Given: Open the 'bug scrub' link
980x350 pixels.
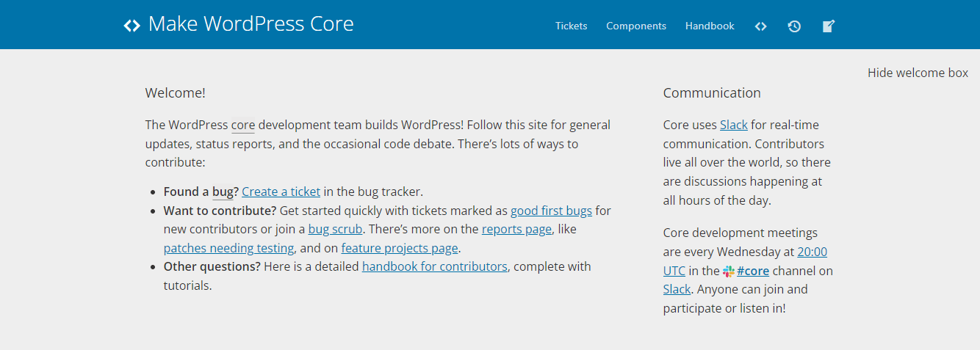Looking at the screenshot, I should click(x=335, y=229).
